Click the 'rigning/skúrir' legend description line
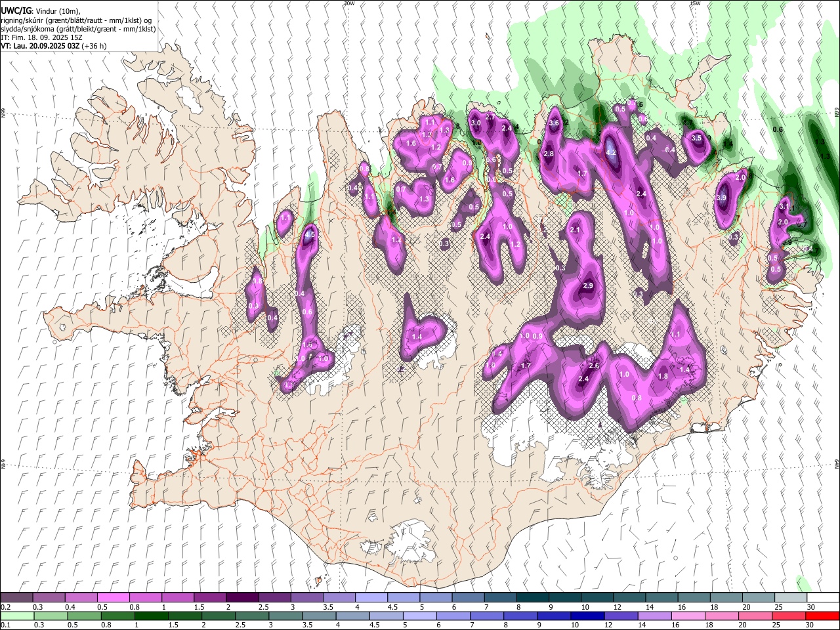The height and width of the screenshot is (630, 840). (x=76, y=20)
